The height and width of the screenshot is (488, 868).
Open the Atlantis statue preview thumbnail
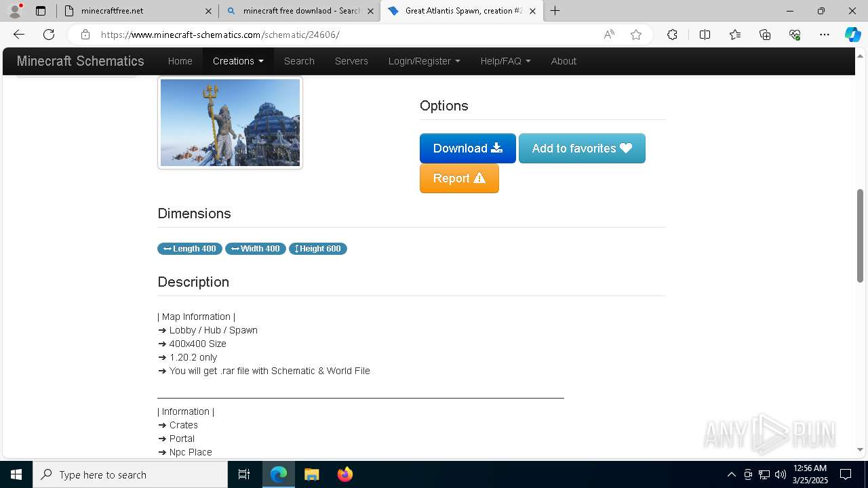click(x=230, y=123)
